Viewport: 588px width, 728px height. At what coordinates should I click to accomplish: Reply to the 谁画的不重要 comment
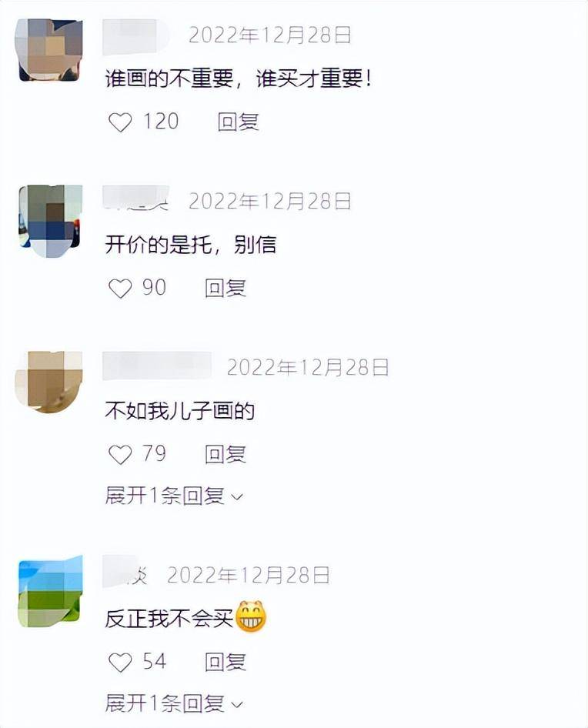pyautogui.click(x=239, y=122)
